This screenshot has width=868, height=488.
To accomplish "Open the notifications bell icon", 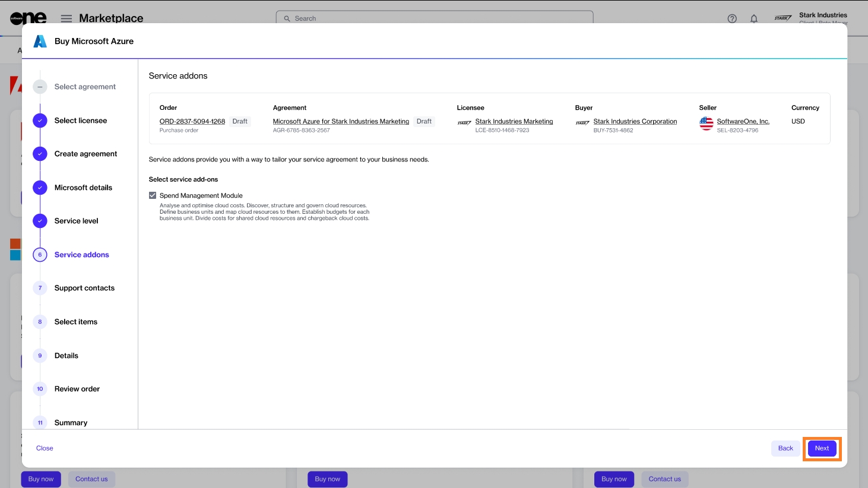I will click(754, 18).
